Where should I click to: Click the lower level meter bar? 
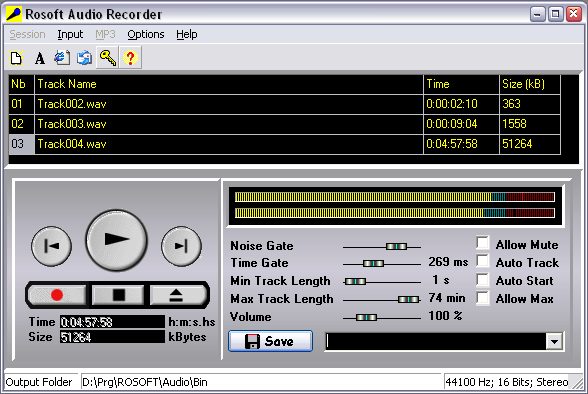click(394, 213)
